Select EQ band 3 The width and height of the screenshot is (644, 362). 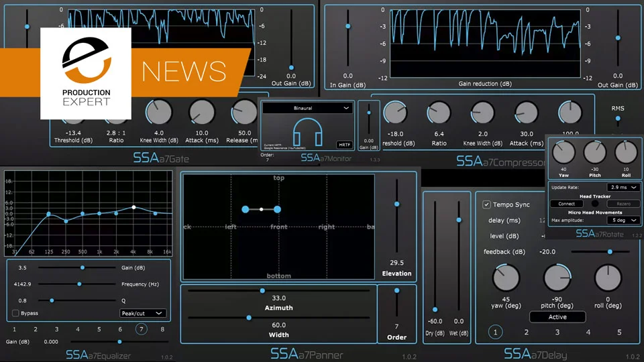56,329
